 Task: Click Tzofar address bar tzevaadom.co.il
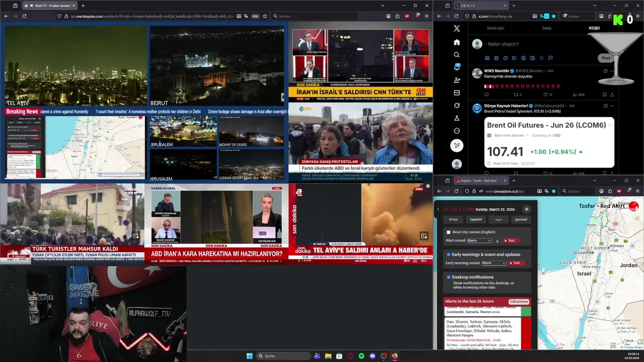coord(505,192)
